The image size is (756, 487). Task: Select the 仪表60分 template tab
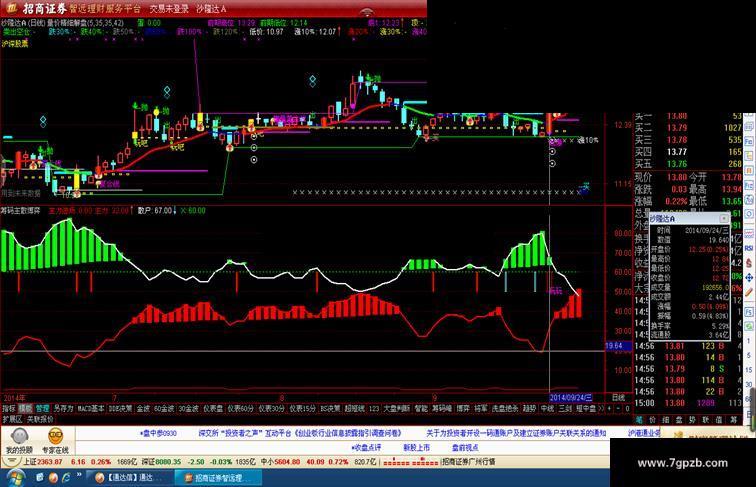[241, 408]
